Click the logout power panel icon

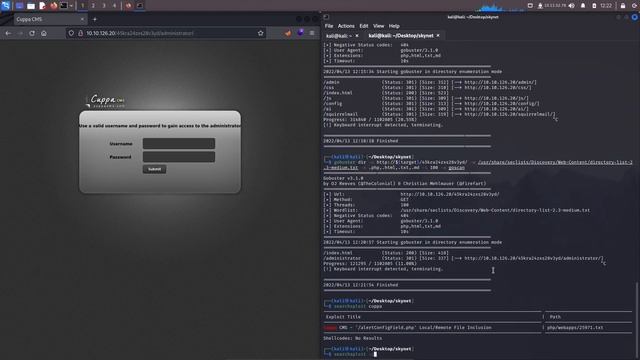click(x=635, y=6)
